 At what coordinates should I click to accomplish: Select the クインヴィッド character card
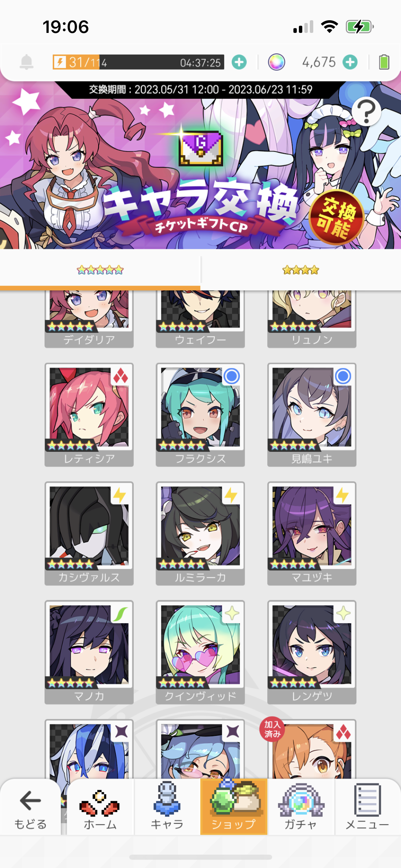[x=200, y=652]
